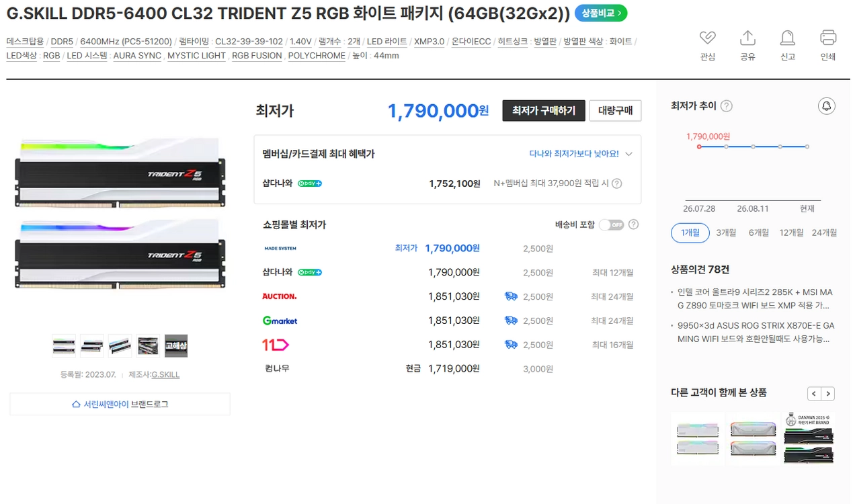This screenshot has width=853, height=504.
Task: Toggle the 배송비 포함 switch
Action: coord(611,224)
